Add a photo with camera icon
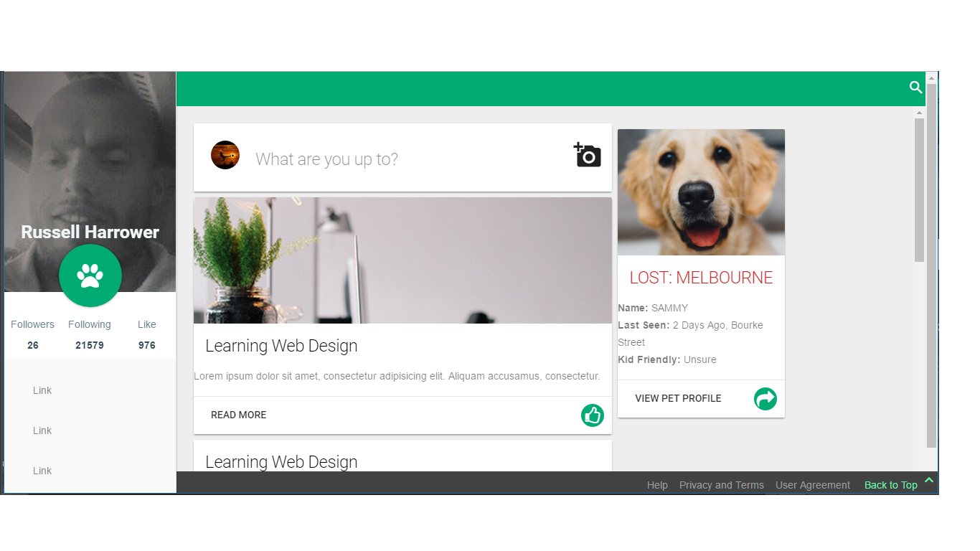The width and height of the screenshot is (980, 551). [x=587, y=155]
